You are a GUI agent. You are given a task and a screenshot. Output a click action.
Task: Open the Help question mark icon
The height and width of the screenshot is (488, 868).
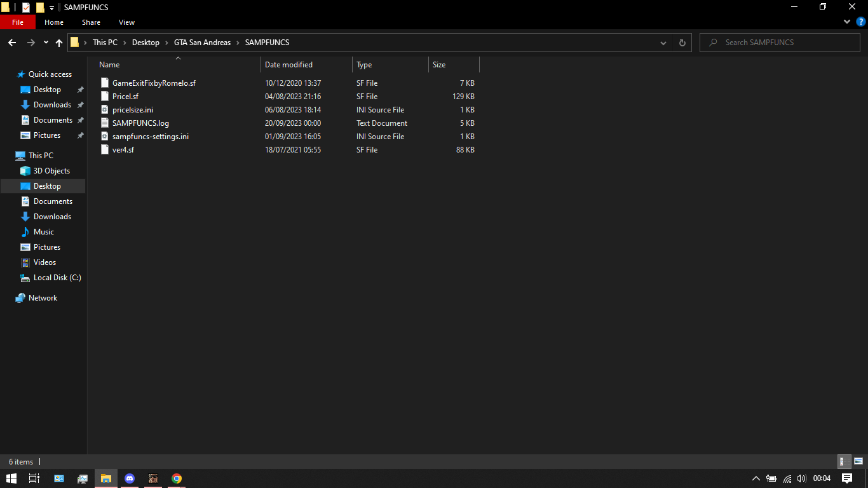pyautogui.click(x=860, y=22)
